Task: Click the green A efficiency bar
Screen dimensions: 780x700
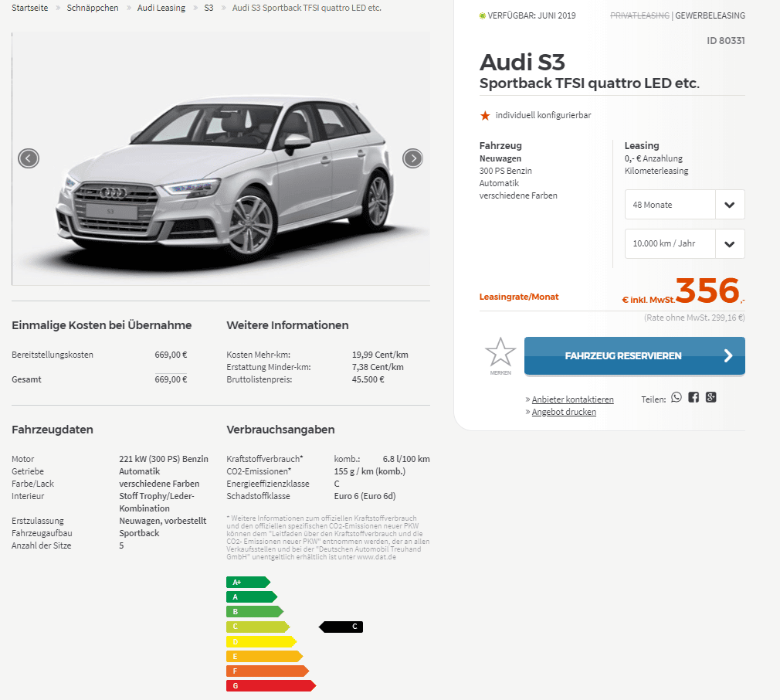Action: pos(252,597)
